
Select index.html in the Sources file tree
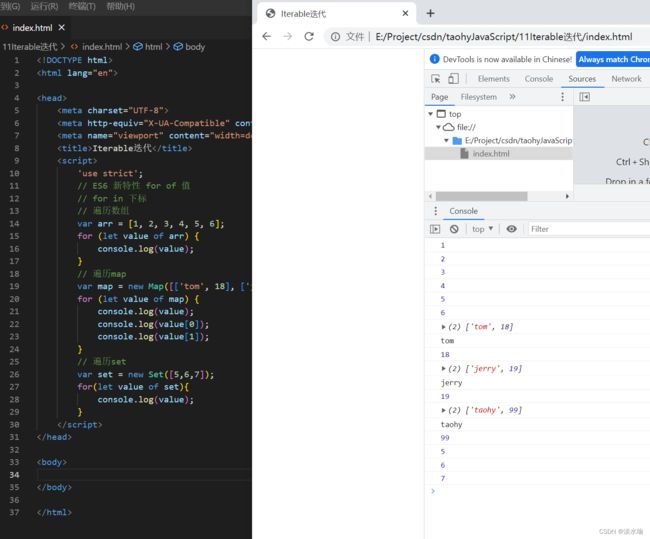coord(491,153)
